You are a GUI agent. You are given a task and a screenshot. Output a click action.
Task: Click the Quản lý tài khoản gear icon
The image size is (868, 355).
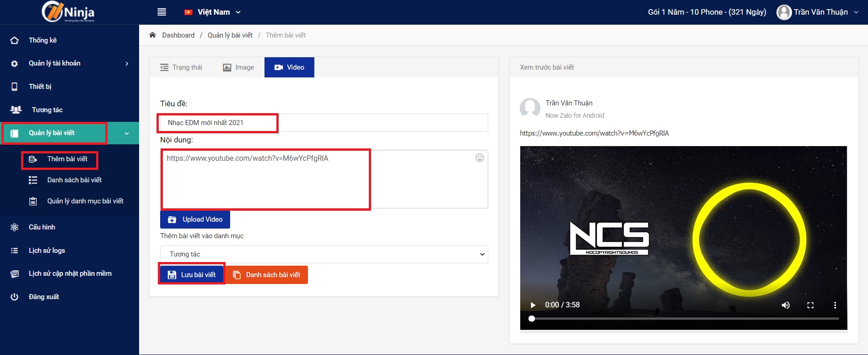coord(15,64)
